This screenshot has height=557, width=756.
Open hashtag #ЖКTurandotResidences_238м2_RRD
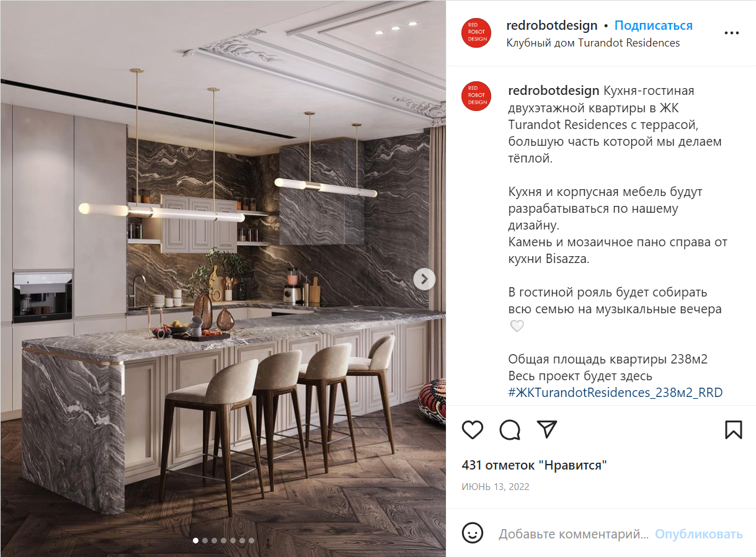click(x=615, y=393)
